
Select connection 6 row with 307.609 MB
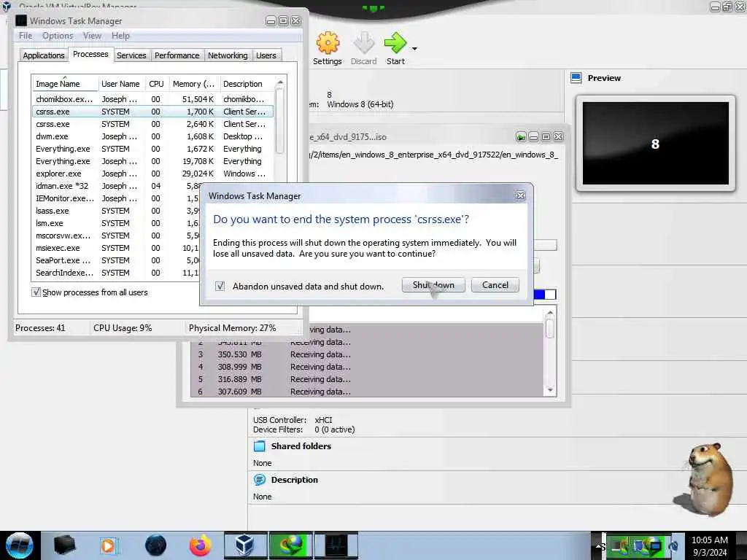point(367,392)
